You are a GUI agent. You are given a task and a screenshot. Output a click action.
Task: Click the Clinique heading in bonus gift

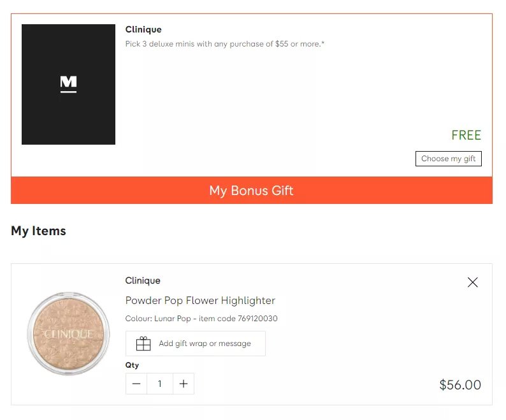pyautogui.click(x=143, y=29)
